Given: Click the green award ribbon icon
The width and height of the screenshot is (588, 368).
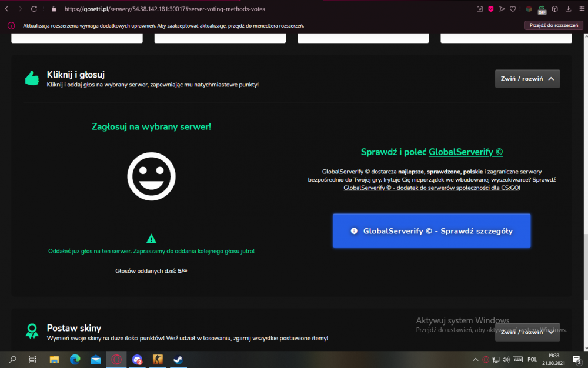Looking at the screenshot, I should pos(32,332).
